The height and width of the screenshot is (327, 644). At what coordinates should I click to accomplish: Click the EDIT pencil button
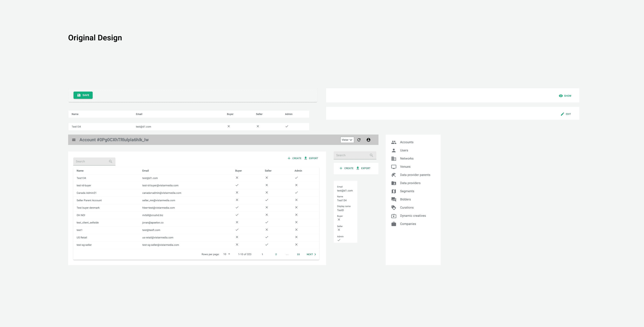[x=566, y=114]
